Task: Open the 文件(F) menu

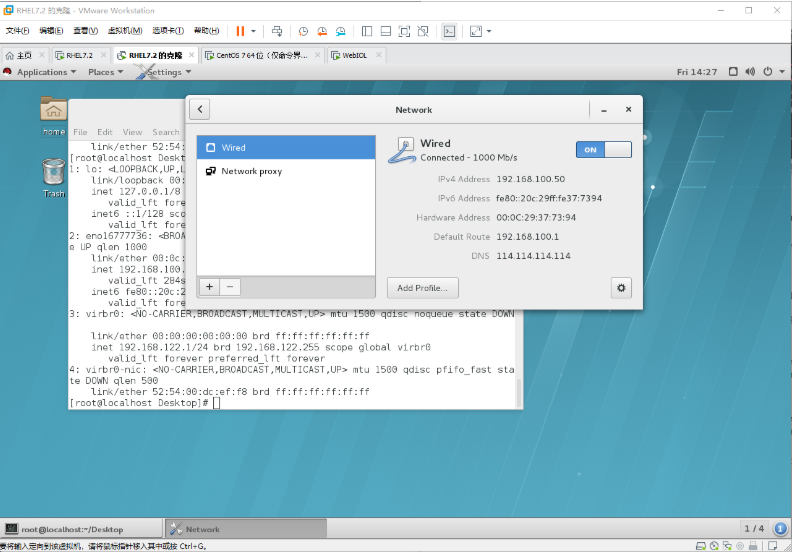Action: click(x=17, y=31)
